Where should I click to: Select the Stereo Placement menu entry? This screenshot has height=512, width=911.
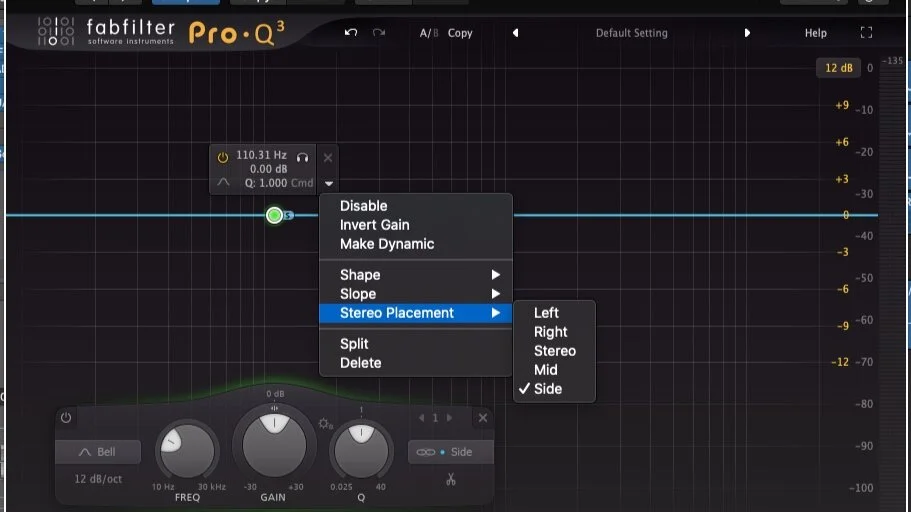click(x=415, y=313)
